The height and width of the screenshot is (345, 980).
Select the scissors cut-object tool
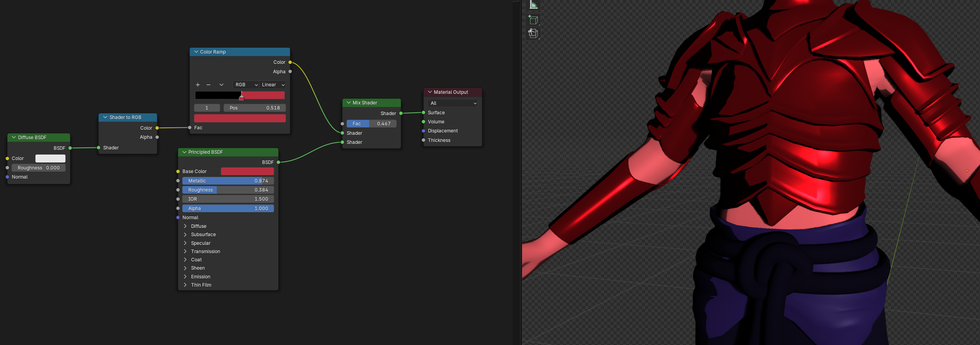coord(533,33)
